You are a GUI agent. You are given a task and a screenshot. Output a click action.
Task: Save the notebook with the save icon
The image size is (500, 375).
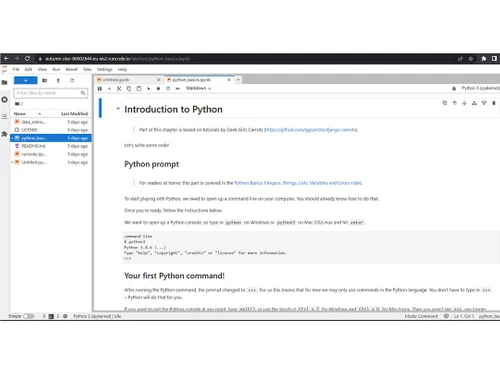(x=99, y=88)
